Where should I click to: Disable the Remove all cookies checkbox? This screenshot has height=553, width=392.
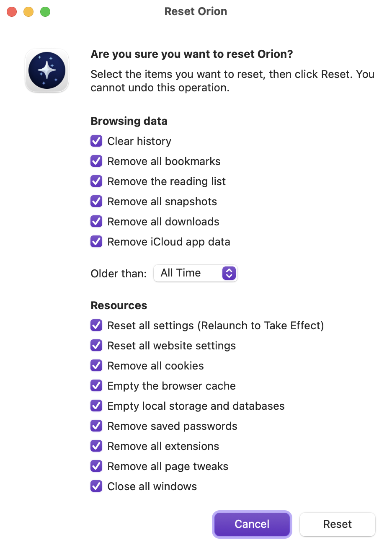pos(96,366)
